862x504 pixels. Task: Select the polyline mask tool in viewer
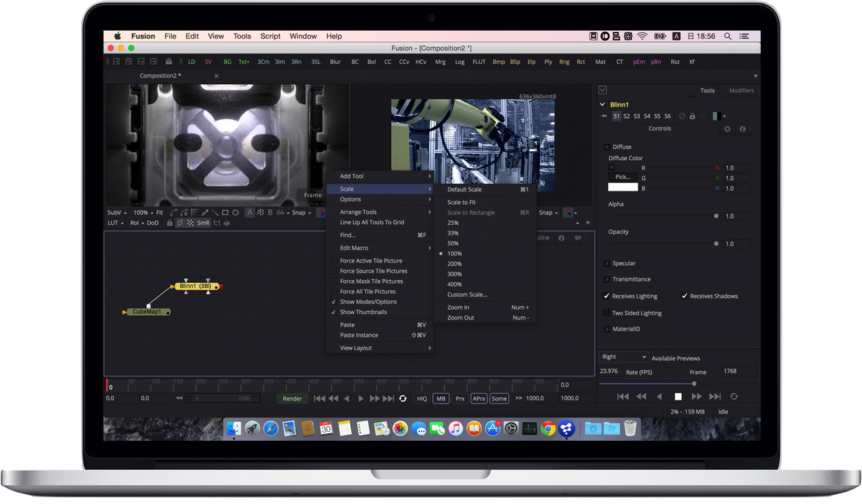coord(174,213)
